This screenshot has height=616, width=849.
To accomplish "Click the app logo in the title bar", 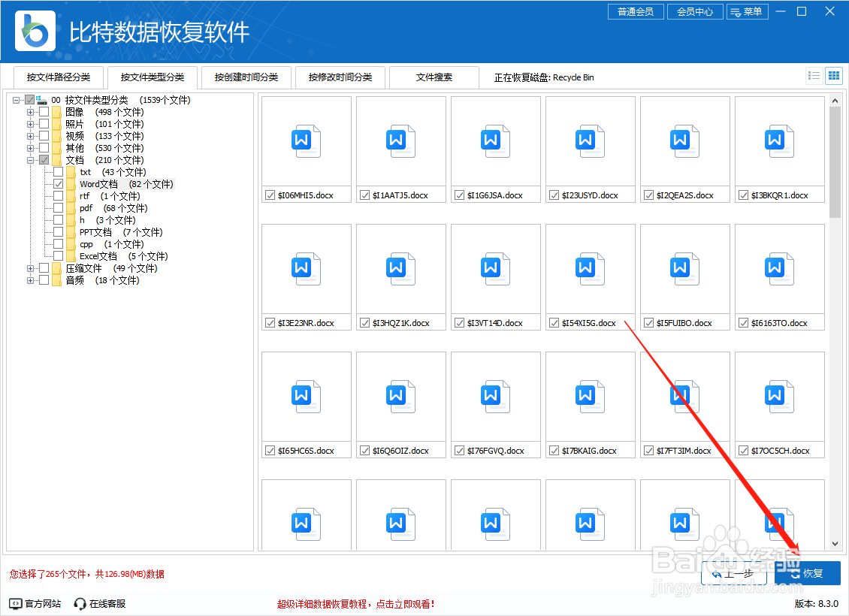I will click(x=33, y=31).
